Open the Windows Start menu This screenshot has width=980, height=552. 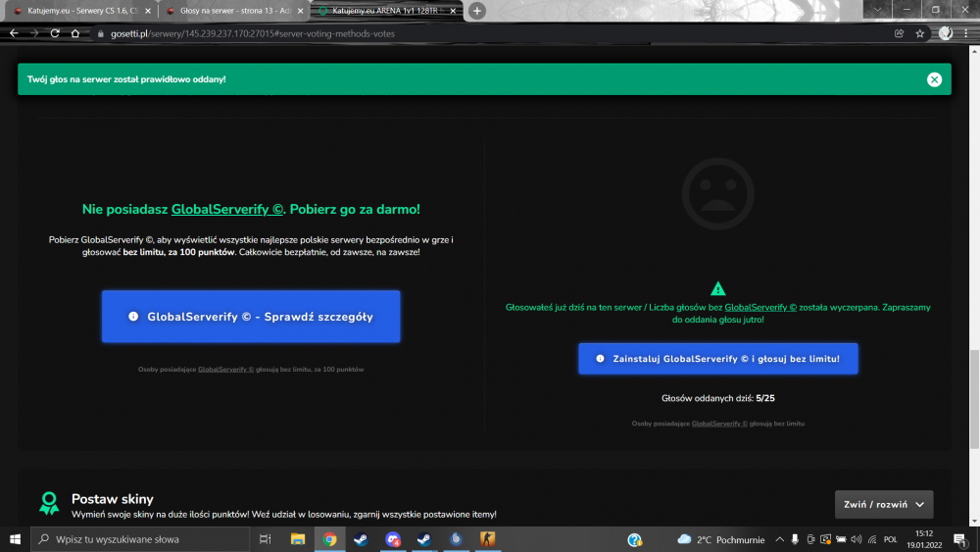click(15, 539)
